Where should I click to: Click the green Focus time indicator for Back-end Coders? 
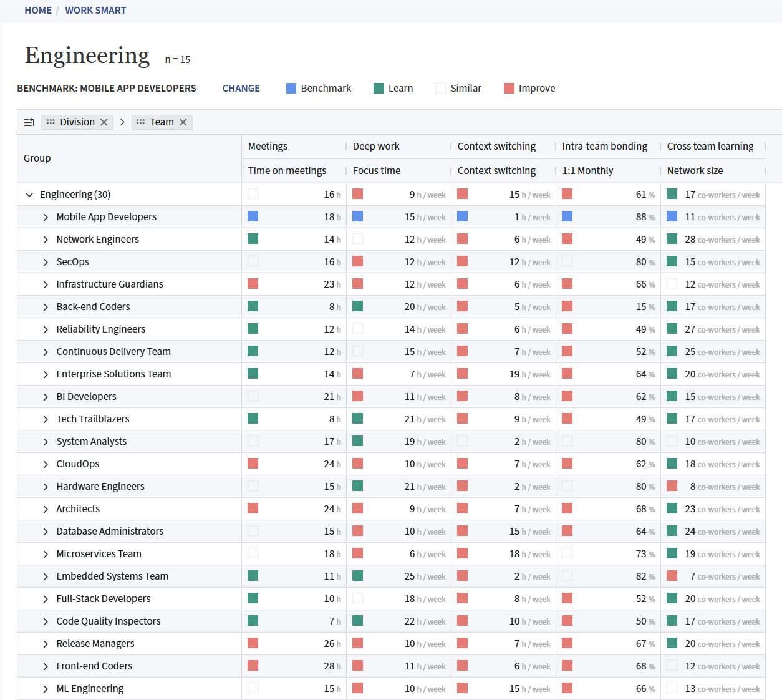(x=357, y=306)
